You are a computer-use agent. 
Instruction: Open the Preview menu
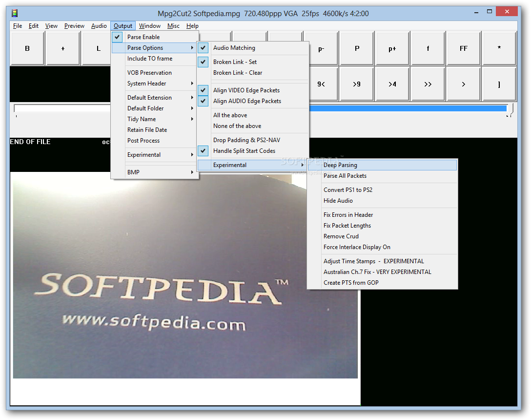[x=74, y=26]
